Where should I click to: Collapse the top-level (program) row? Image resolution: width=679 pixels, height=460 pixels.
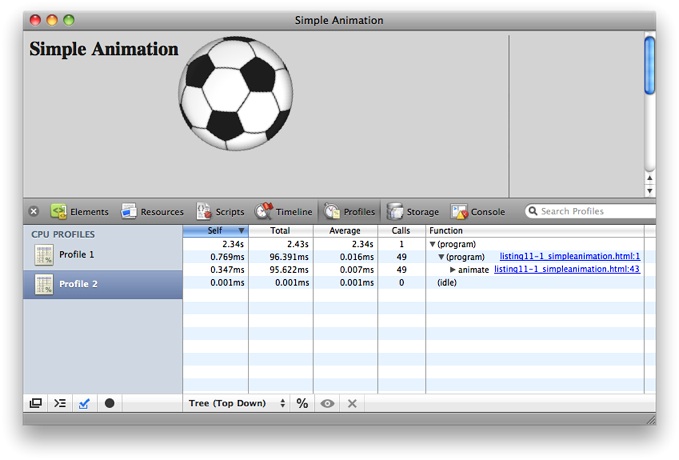point(433,244)
